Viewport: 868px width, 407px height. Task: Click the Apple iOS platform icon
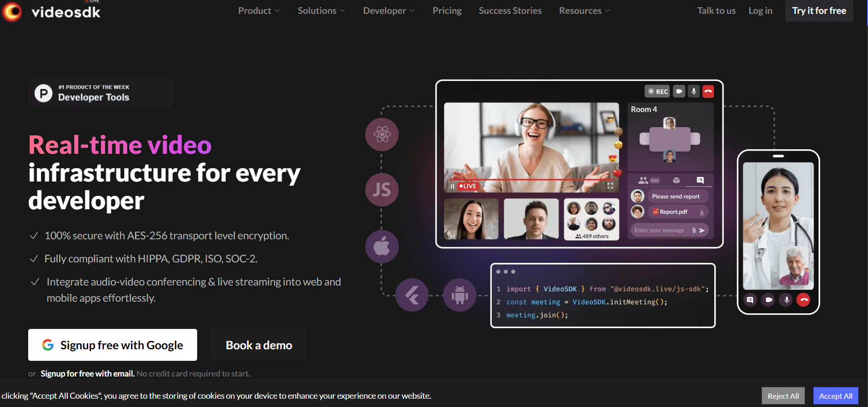(x=382, y=247)
